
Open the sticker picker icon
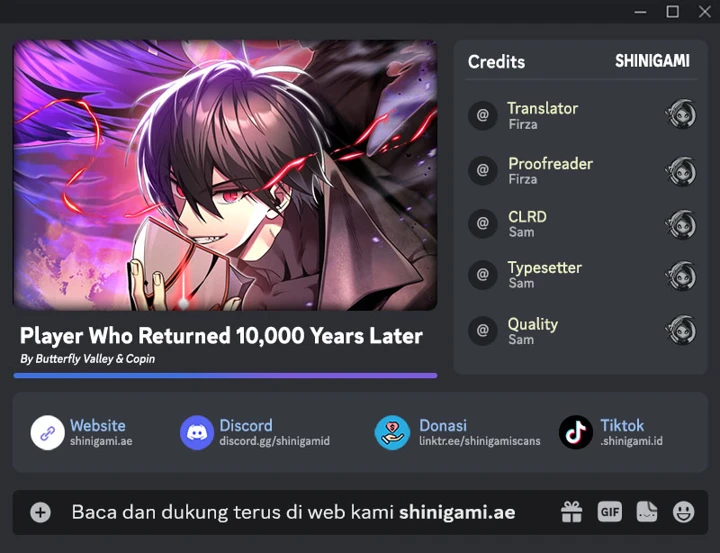[x=647, y=512]
